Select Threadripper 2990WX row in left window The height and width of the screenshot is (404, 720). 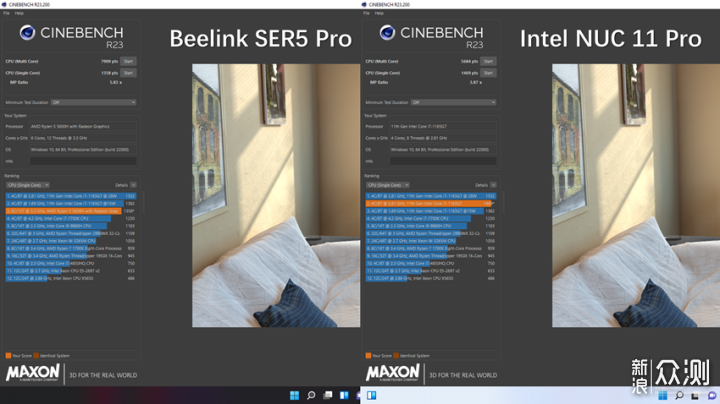[71, 233]
